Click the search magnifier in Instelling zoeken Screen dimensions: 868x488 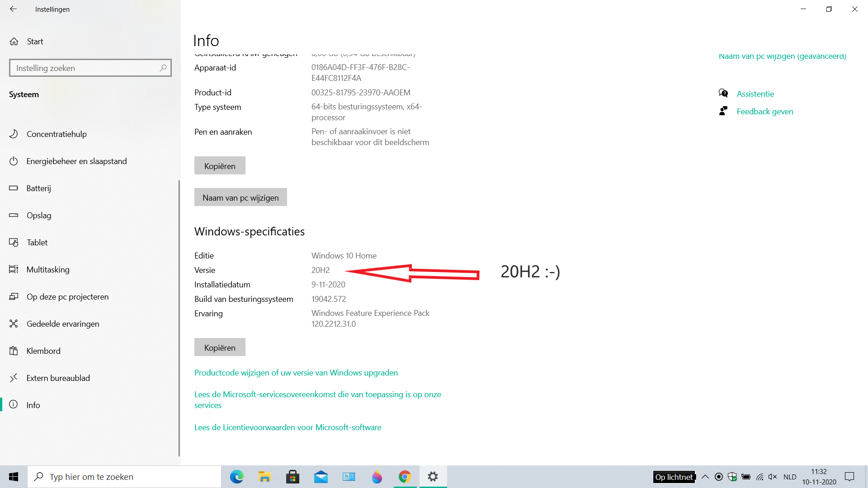click(x=163, y=68)
